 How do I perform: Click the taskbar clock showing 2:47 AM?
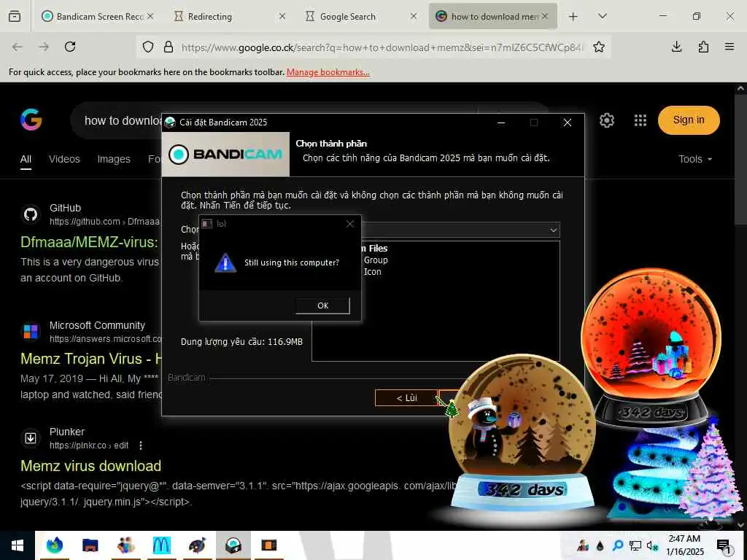[x=684, y=545]
